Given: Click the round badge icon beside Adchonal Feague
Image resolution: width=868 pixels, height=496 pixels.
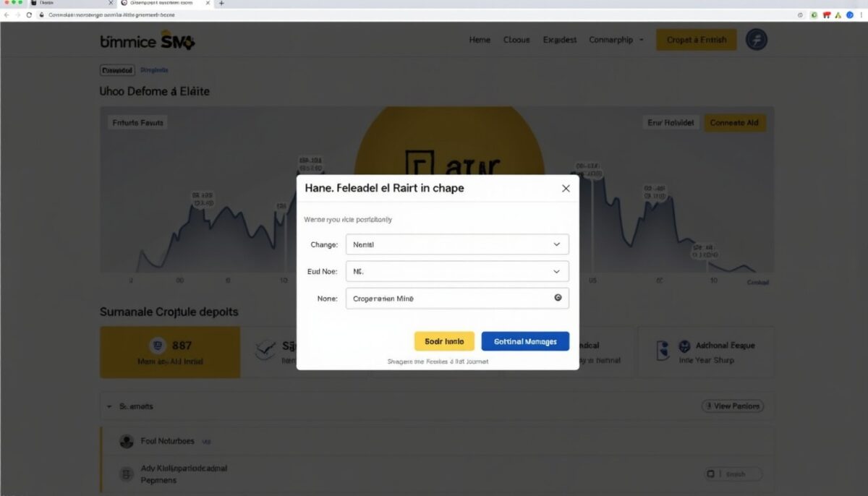Looking at the screenshot, I should 684,346.
